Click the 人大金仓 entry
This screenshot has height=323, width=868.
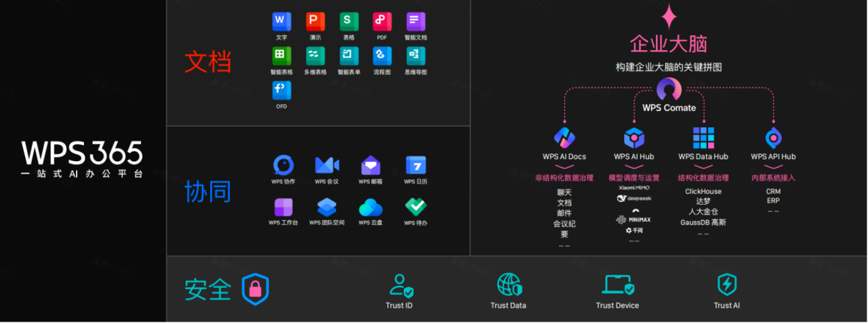click(704, 212)
